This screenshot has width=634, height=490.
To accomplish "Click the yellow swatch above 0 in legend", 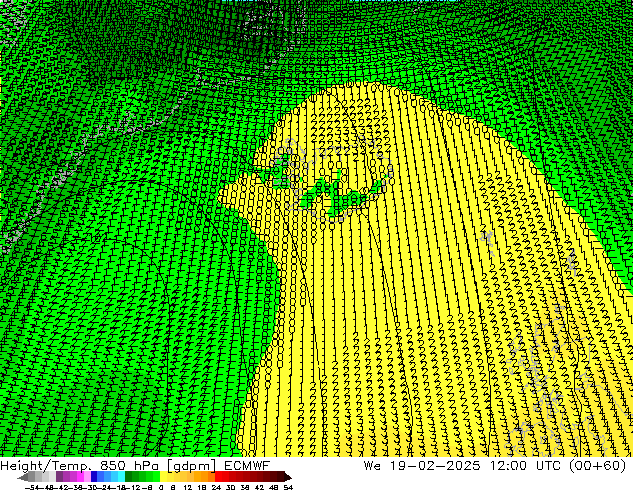I will [x=164, y=476].
